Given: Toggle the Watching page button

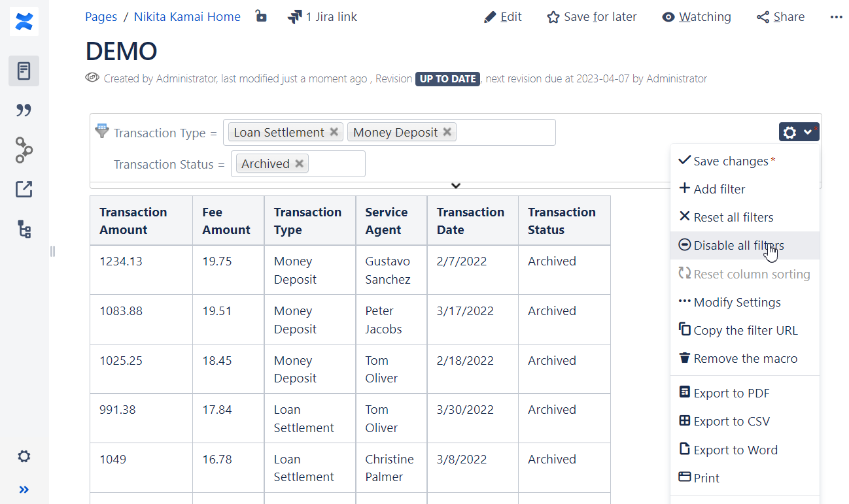Looking at the screenshot, I should point(696,17).
